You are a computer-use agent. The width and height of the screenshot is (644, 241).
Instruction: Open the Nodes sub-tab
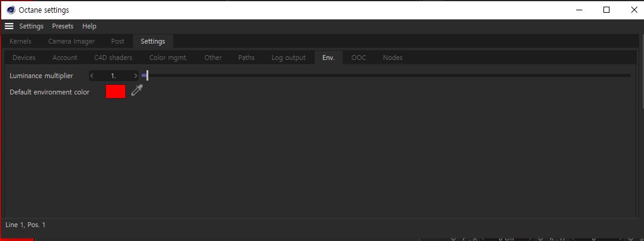[393, 58]
